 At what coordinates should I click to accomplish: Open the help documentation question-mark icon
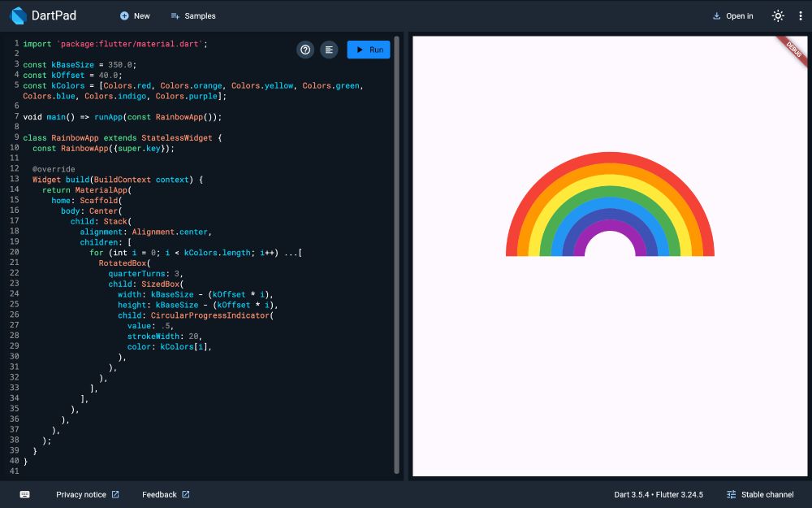point(305,50)
